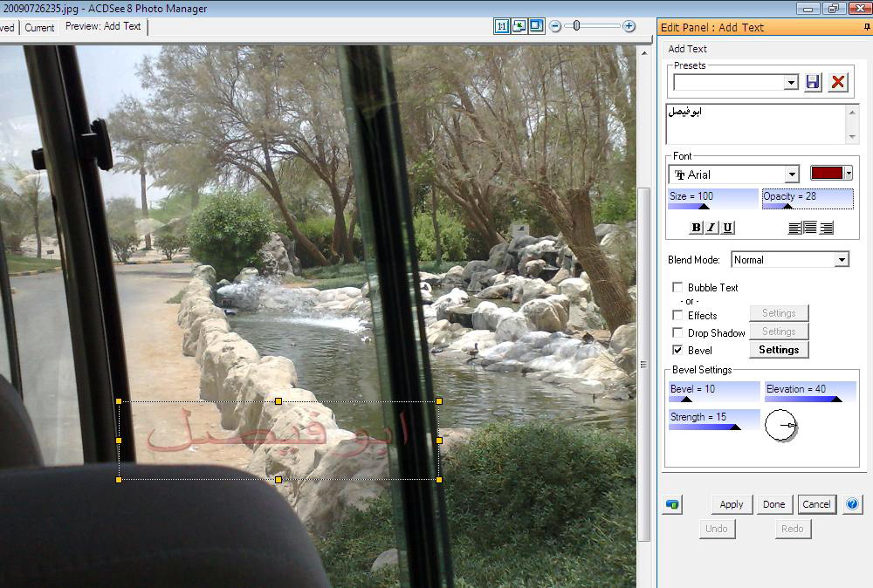Screen dimensions: 873x588
Task: Click inside the Arabic text input box
Action: [x=756, y=124]
